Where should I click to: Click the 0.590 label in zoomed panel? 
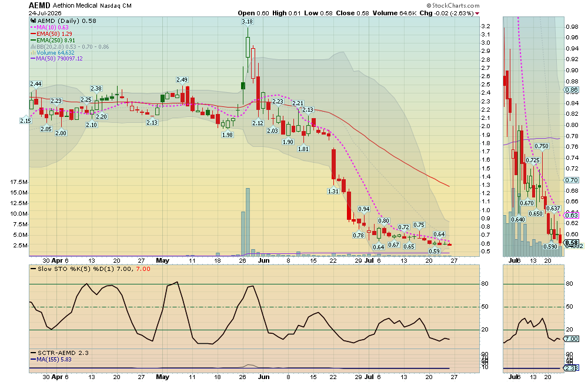(550, 246)
